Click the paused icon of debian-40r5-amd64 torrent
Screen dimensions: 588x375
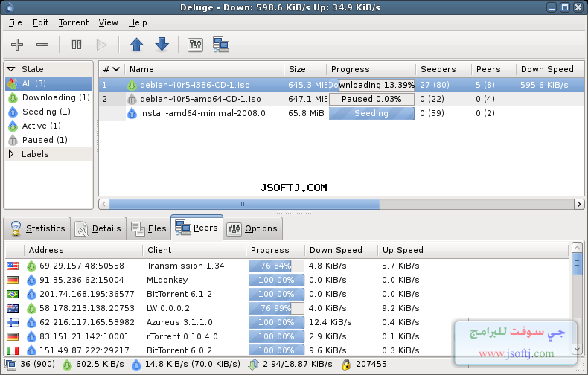pos(132,100)
